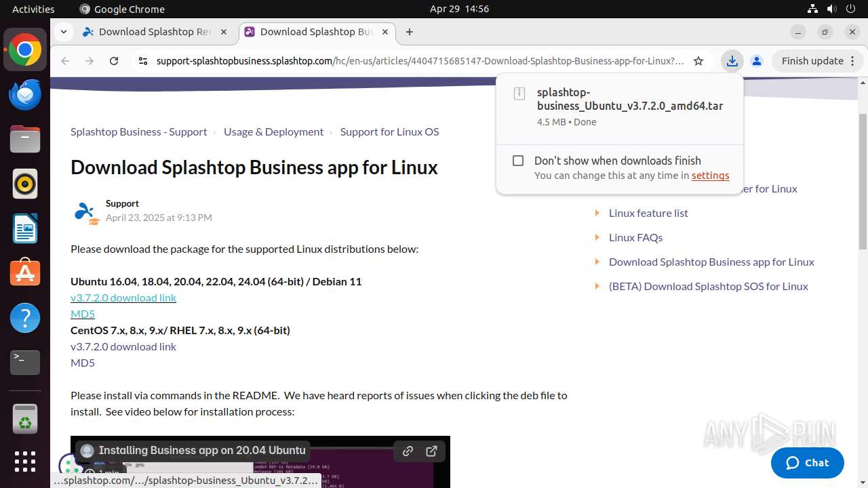
Task: Open the Activities overview
Action: (x=33, y=9)
